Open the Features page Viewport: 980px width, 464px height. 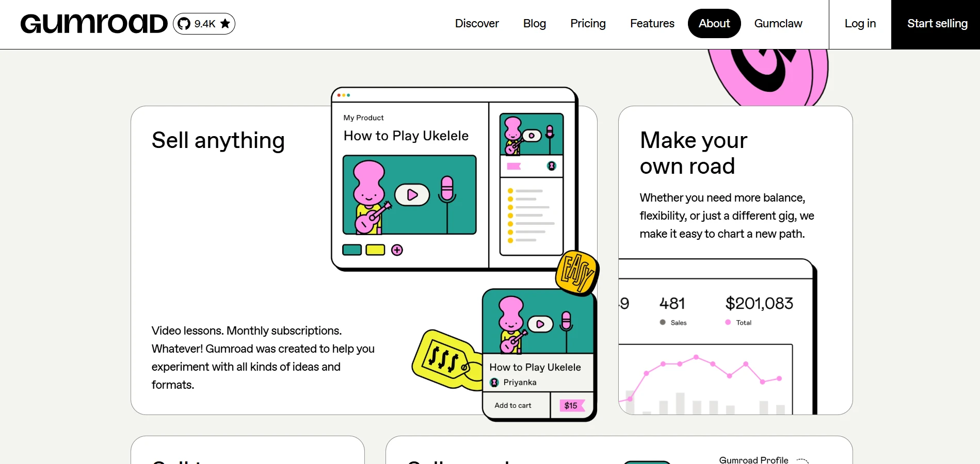click(652, 24)
